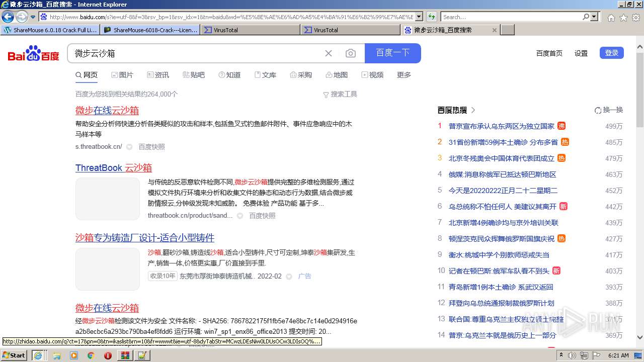644x362 pixels.
Task: Open the address bar dropdown arrow
Action: point(419,17)
